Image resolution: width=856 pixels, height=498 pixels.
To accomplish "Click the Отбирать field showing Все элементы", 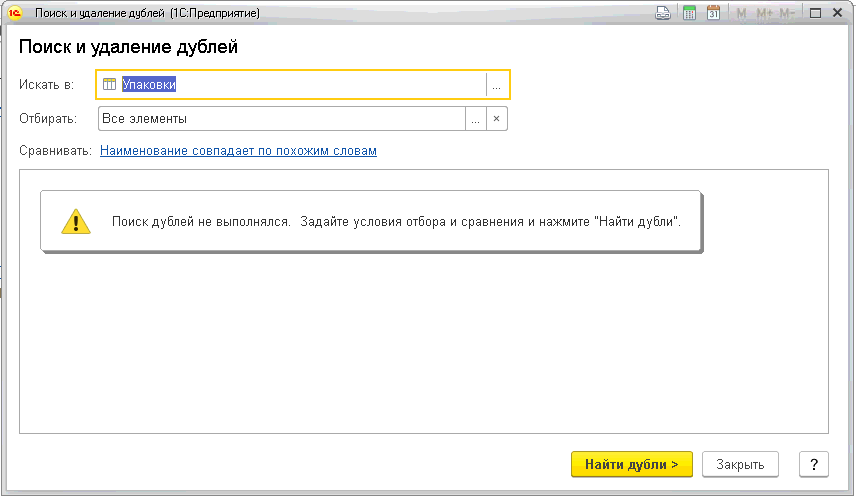I will point(282,118).
